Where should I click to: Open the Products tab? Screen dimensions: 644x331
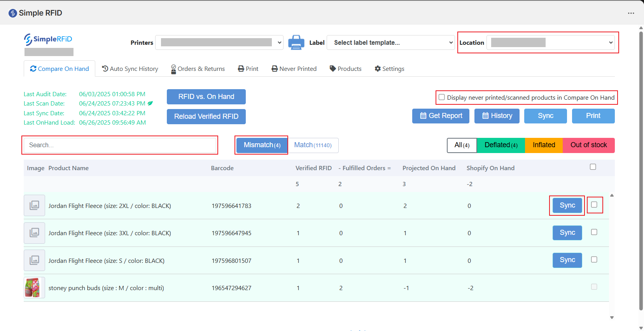pyautogui.click(x=346, y=69)
